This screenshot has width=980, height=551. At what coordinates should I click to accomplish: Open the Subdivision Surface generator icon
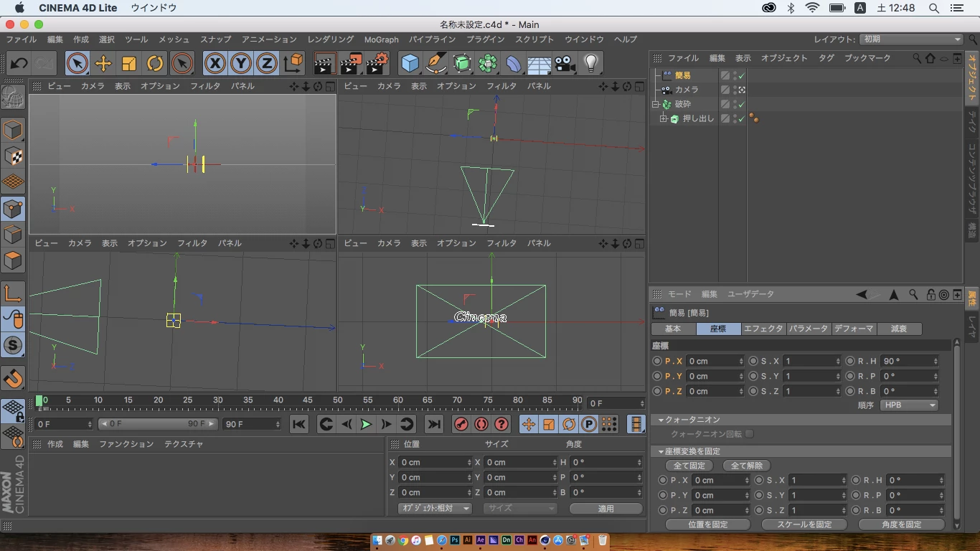[x=462, y=63]
